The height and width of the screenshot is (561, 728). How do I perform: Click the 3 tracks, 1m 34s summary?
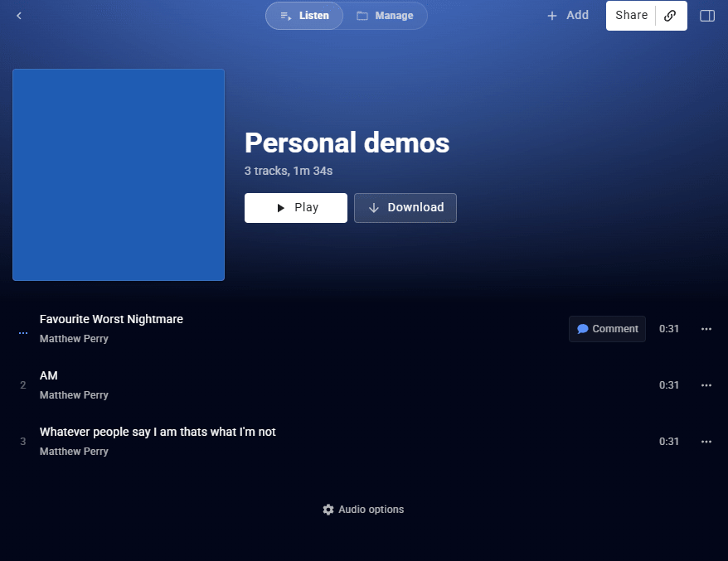(289, 171)
